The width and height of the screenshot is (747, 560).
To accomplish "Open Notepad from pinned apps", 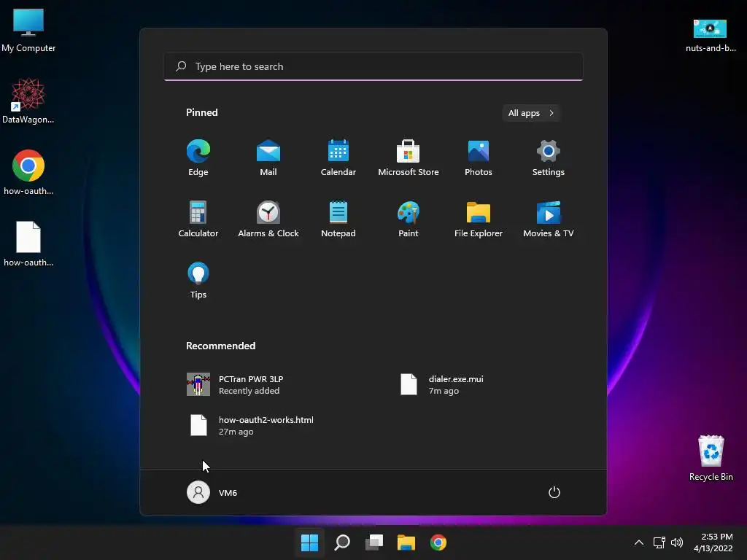I will [x=338, y=219].
